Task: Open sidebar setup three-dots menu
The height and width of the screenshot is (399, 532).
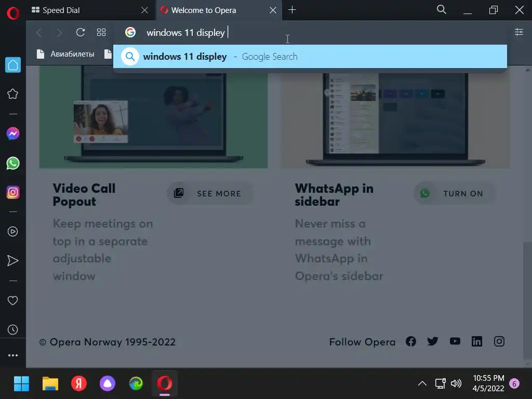Action: (x=13, y=355)
